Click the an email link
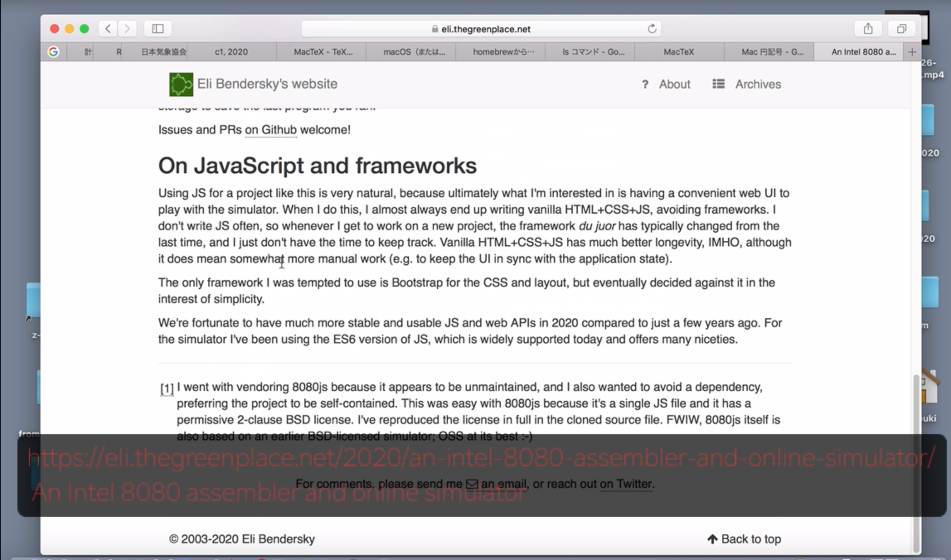Image resolution: width=951 pixels, height=560 pixels. tap(503, 484)
